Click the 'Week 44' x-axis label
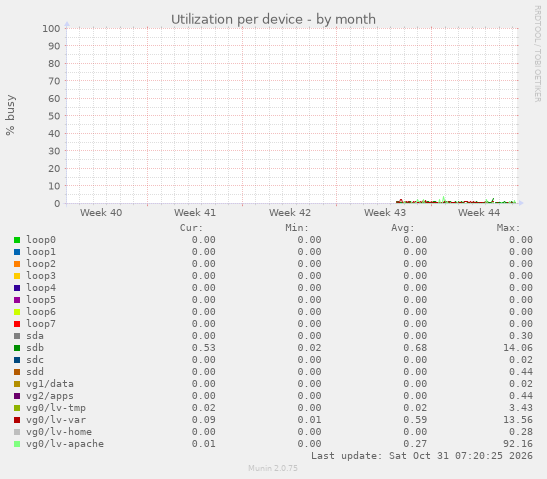 pos(479,213)
